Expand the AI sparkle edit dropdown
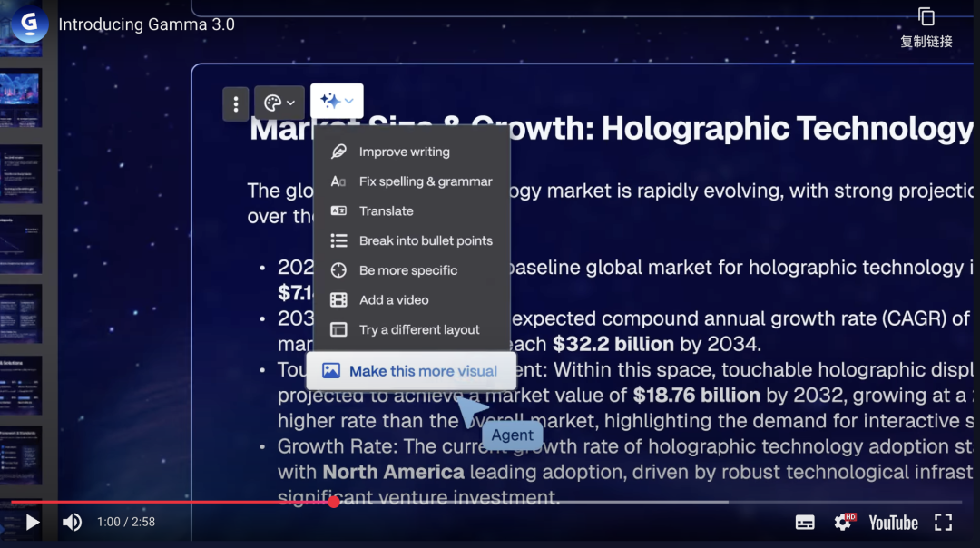Screen dimensions: 980x548 pos(337,102)
